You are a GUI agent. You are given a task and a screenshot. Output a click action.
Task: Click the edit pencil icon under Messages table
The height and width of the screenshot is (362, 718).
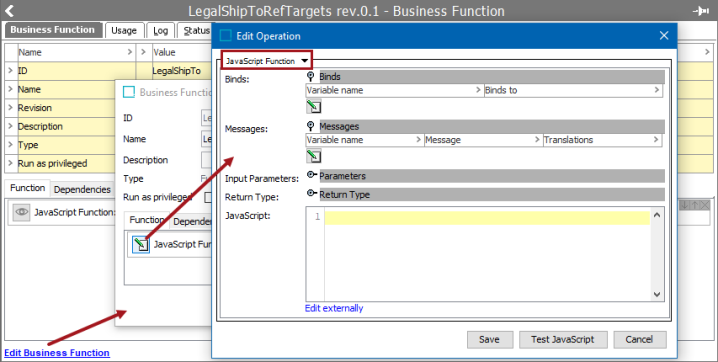click(314, 156)
